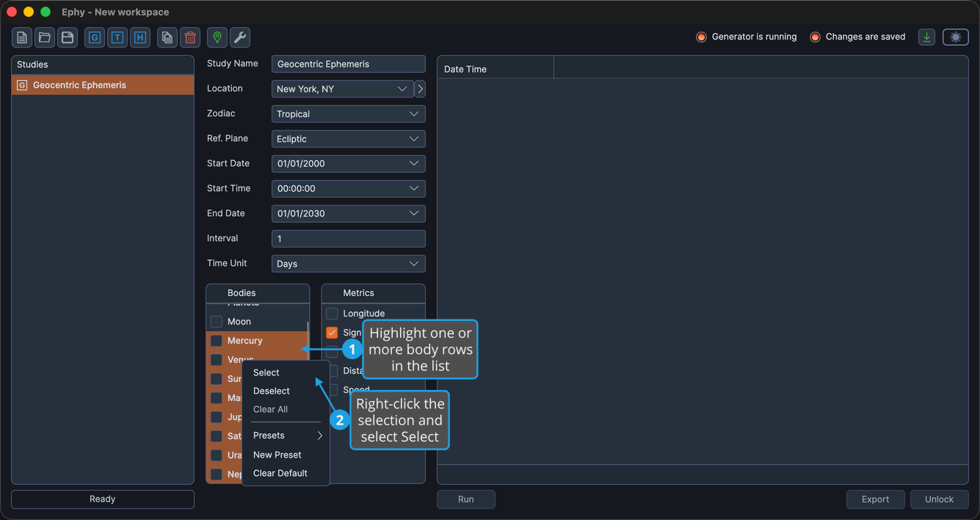
Task: Tick the Saturn row checkbox
Action: pyautogui.click(x=217, y=436)
